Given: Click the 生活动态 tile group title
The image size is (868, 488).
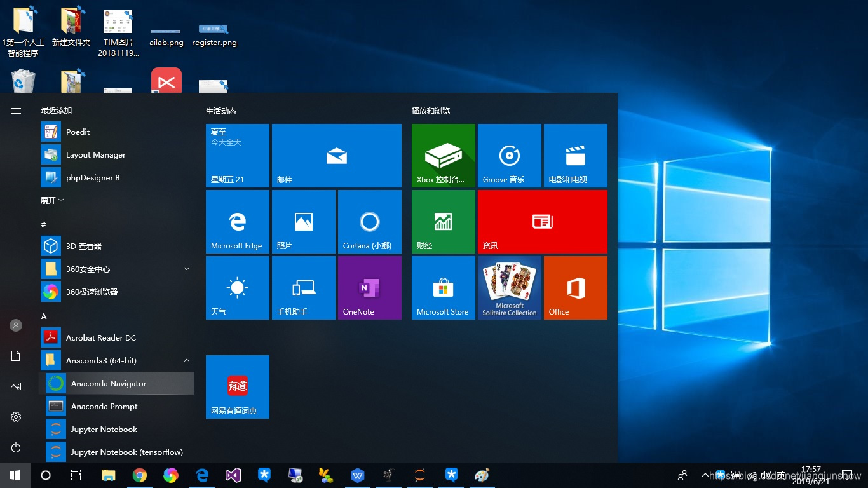Looking at the screenshot, I should (x=221, y=111).
